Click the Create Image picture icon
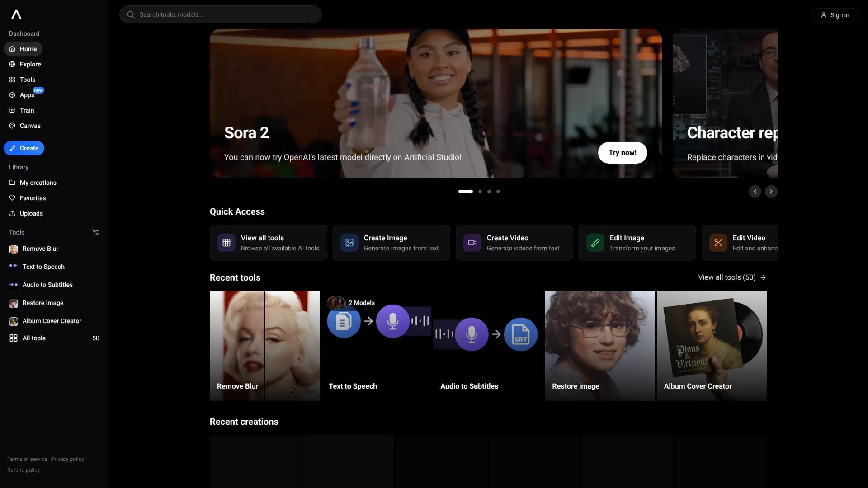This screenshot has height=488, width=868. [349, 243]
